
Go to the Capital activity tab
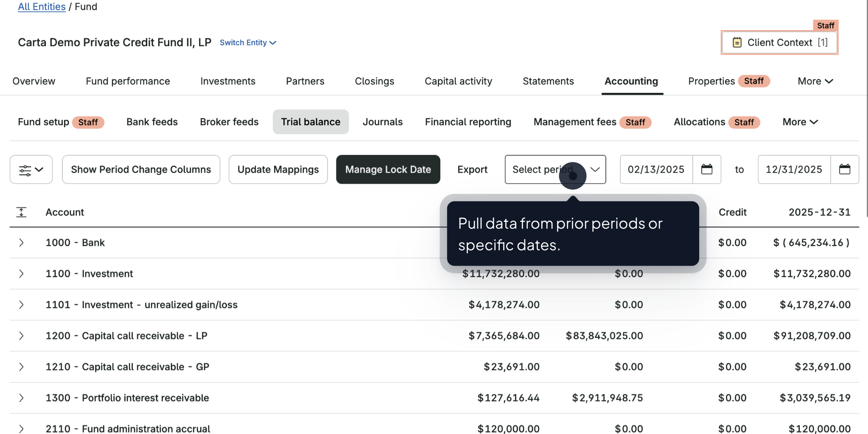458,81
